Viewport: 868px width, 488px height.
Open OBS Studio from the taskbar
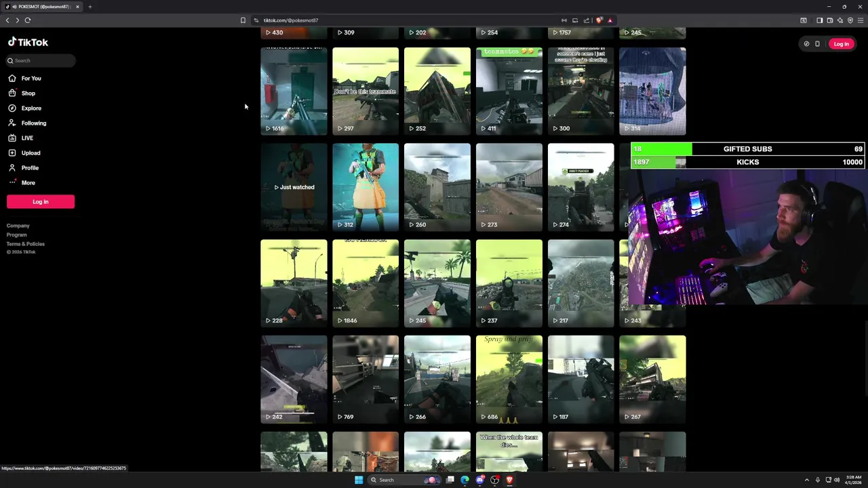click(x=494, y=480)
